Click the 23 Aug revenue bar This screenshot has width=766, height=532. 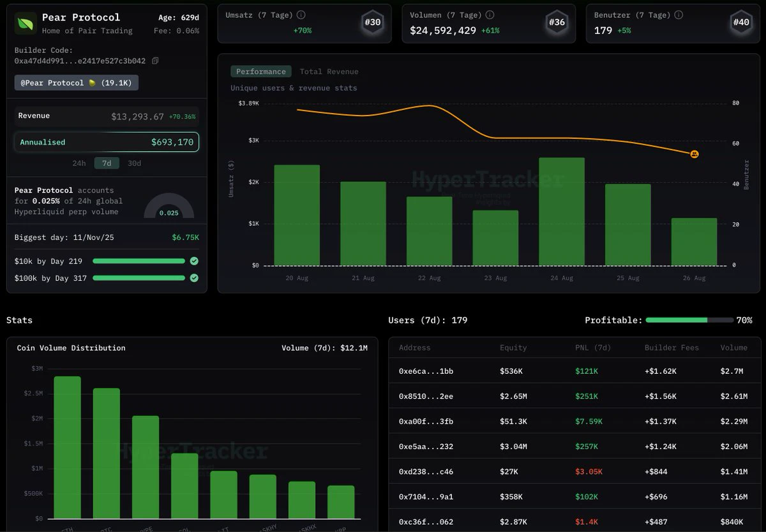pos(495,238)
